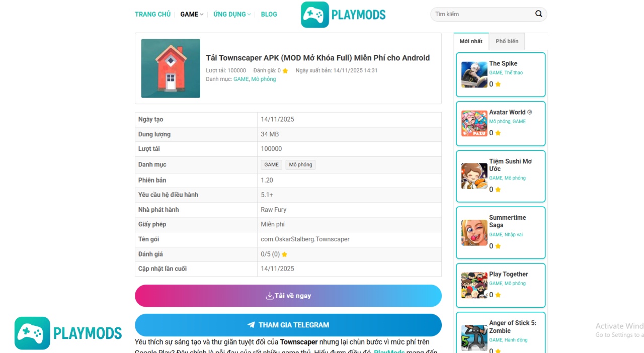The width and height of the screenshot is (644, 353).
Task: Click the PlayMods logo in header
Action: click(343, 15)
